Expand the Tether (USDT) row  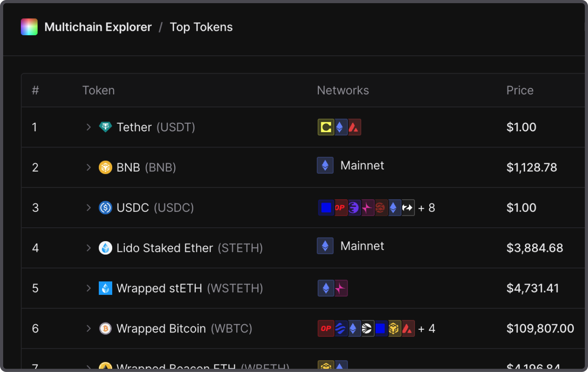tap(89, 127)
